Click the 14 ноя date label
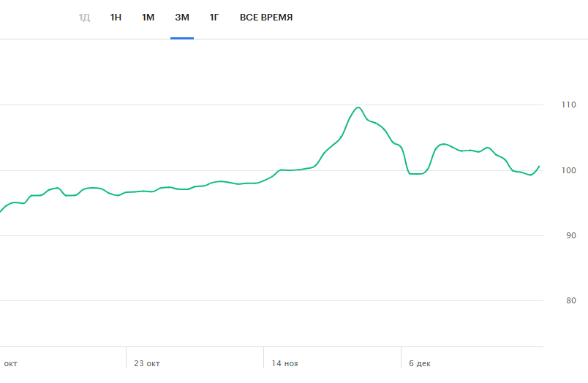This screenshot has height=383, width=588. tap(284, 363)
